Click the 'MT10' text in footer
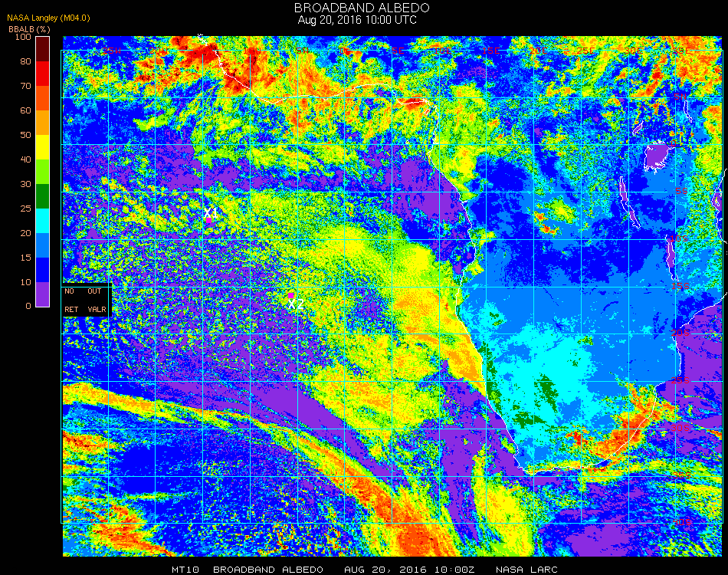This screenshot has height=575, width=728. [185, 570]
